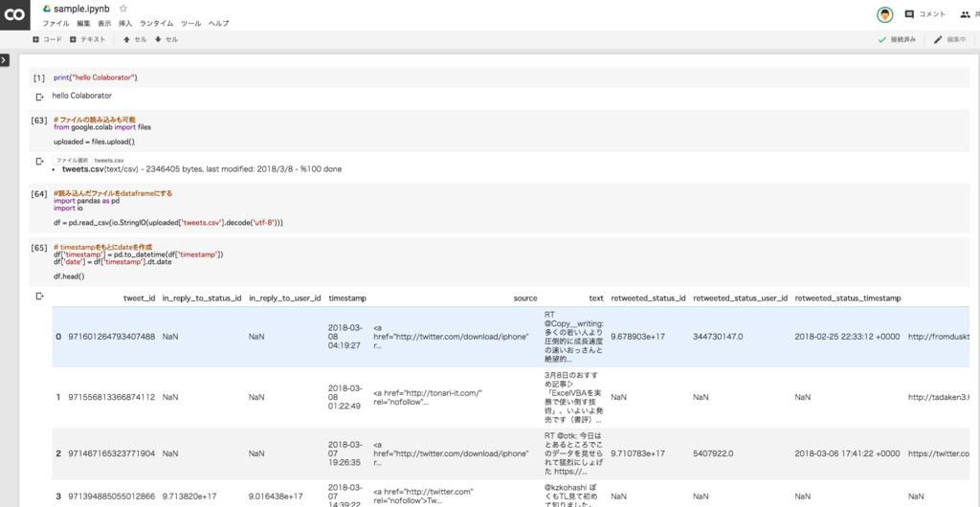980x507 pixels.
Task: Click the 9.016438e+17 reply user value
Action: pos(277,496)
